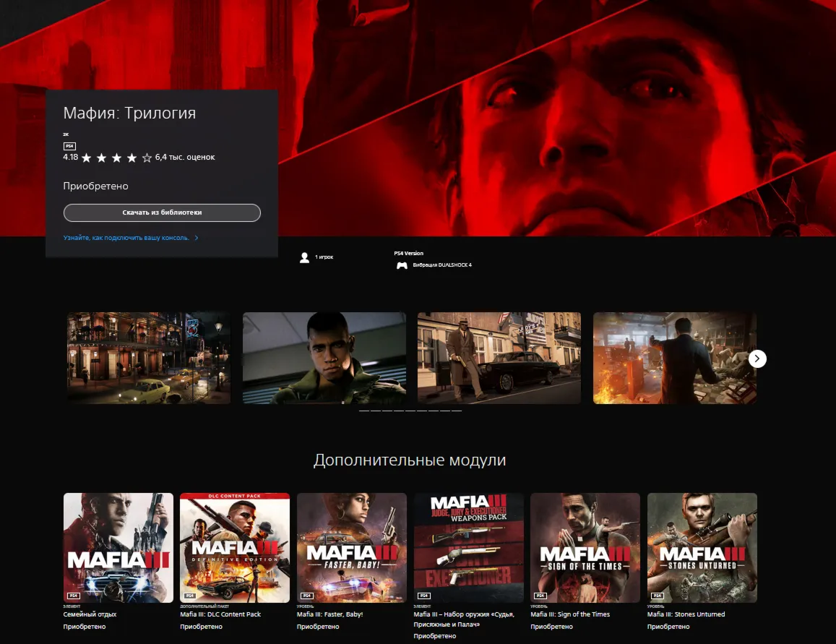836x644 pixels.
Task: Open the Mafia III Stones Unturned cover
Action: 702,547
